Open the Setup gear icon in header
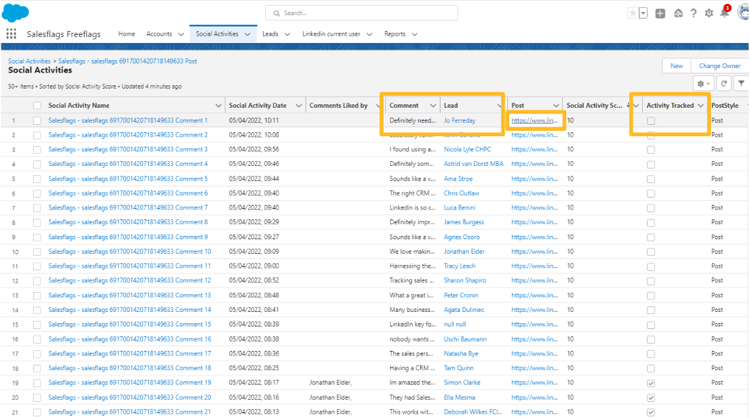This screenshot has height=417, width=750. click(x=709, y=13)
